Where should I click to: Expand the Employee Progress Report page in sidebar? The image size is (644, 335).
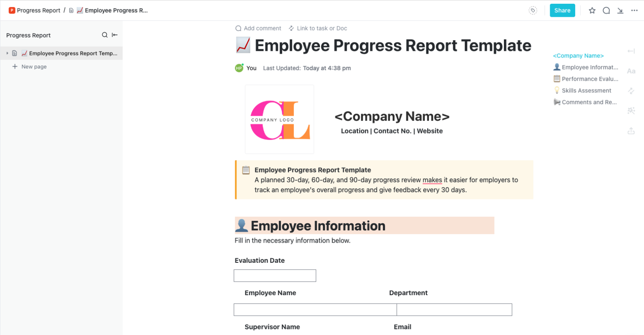pyautogui.click(x=7, y=53)
